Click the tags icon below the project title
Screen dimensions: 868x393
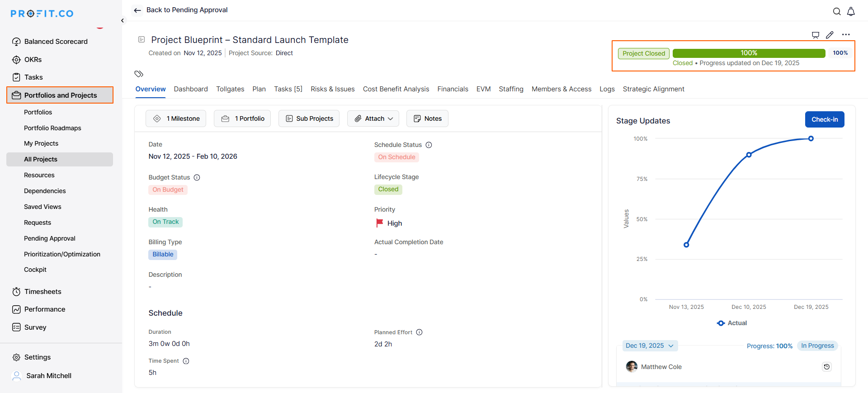[x=139, y=74]
